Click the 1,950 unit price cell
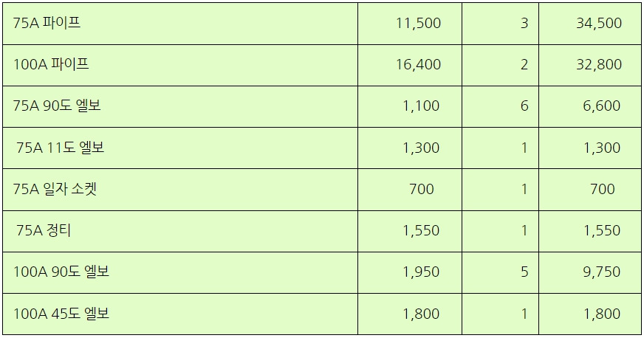The height and width of the screenshot is (338, 644). click(410, 273)
